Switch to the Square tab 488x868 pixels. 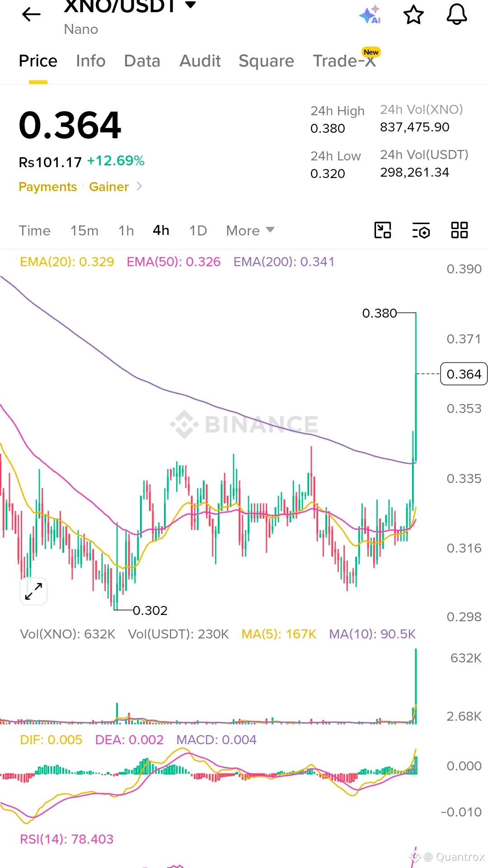(267, 61)
